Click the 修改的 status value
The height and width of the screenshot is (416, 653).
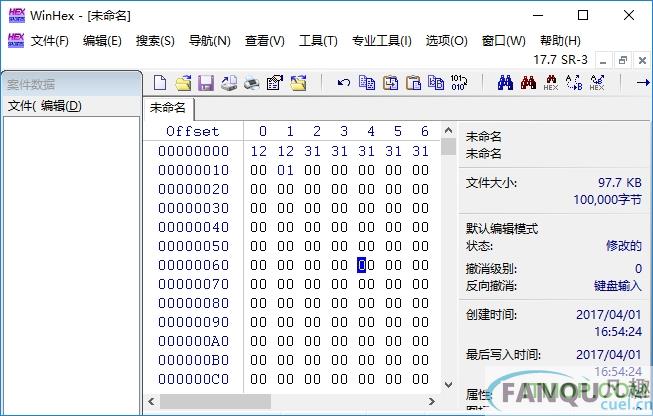pyautogui.click(x=624, y=246)
